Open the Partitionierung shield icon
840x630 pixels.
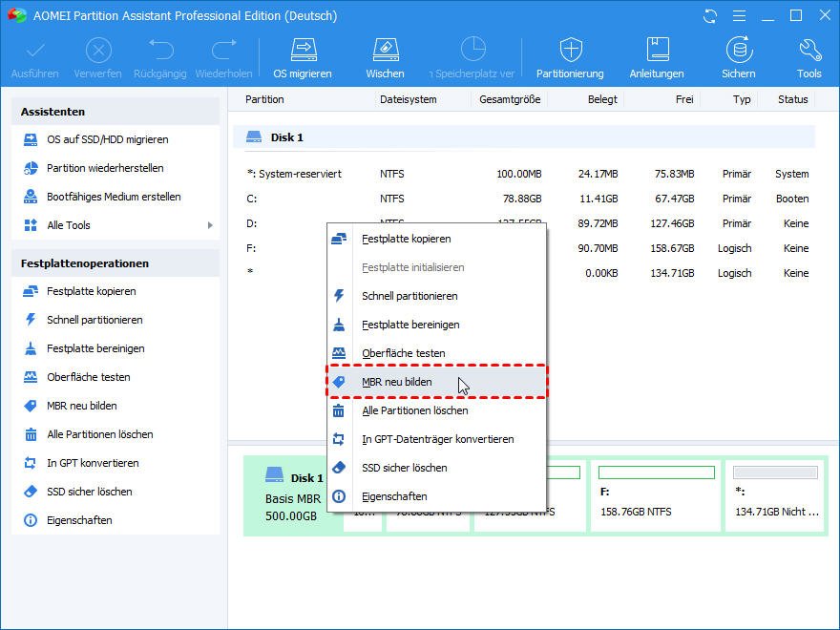570,57
